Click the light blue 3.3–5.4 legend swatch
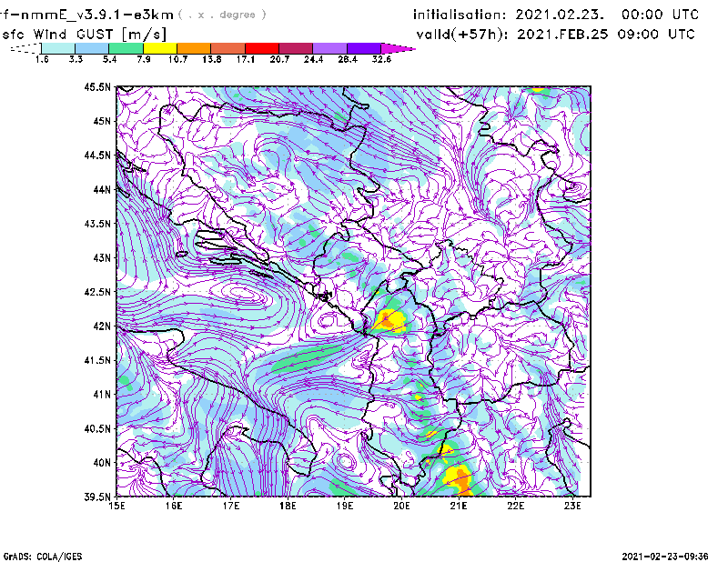 click(x=92, y=48)
